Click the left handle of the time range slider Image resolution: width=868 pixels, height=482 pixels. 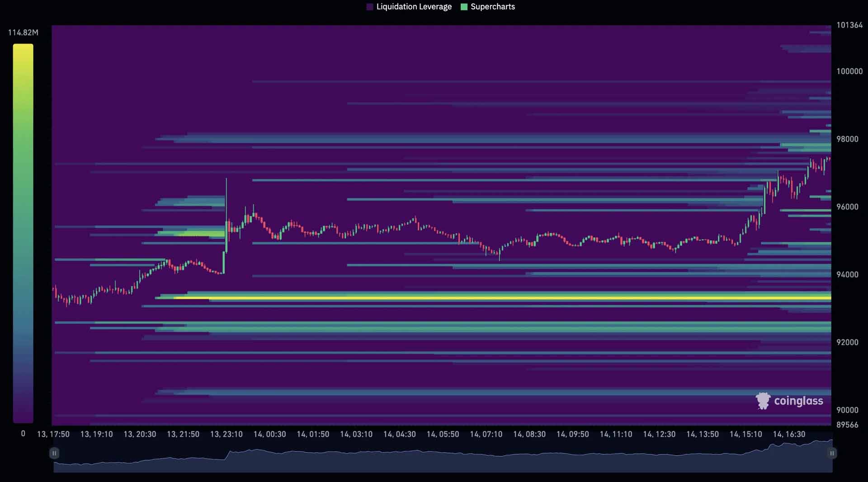pyautogui.click(x=54, y=453)
